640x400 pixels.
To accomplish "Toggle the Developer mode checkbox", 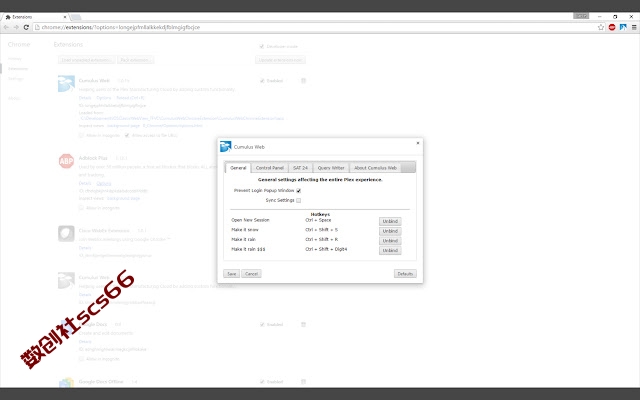I will [262, 47].
